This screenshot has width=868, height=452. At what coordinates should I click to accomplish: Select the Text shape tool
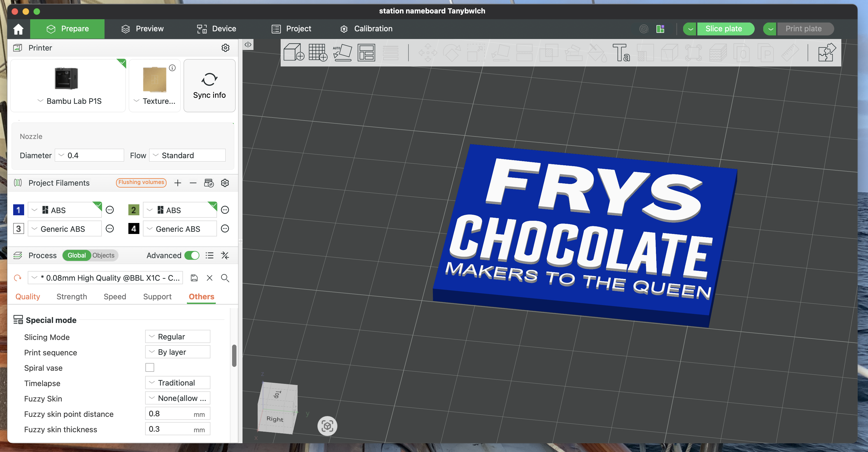tap(621, 53)
